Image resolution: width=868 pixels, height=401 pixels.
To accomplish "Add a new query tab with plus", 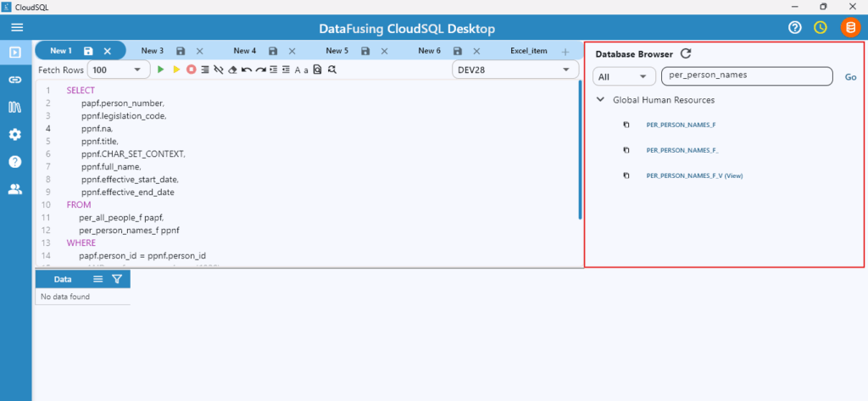I will coord(565,52).
